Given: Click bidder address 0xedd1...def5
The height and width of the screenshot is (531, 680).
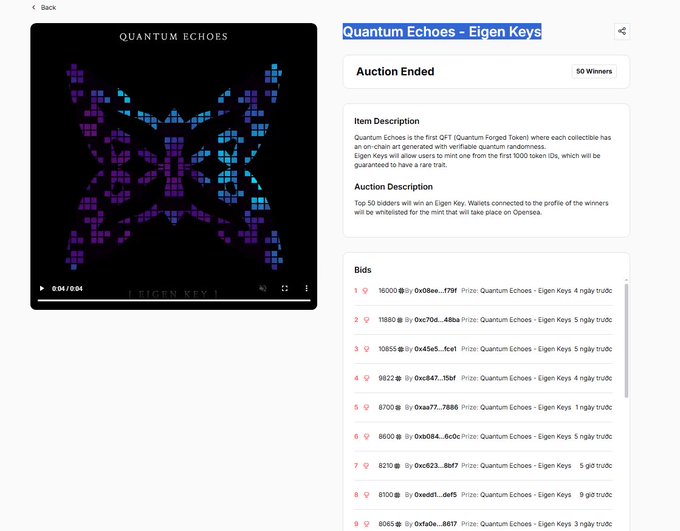Looking at the screenshot, I should [435, 495].
